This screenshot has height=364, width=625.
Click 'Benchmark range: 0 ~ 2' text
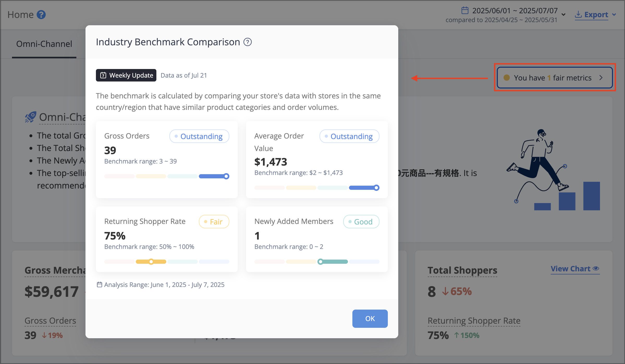(289, 247)
